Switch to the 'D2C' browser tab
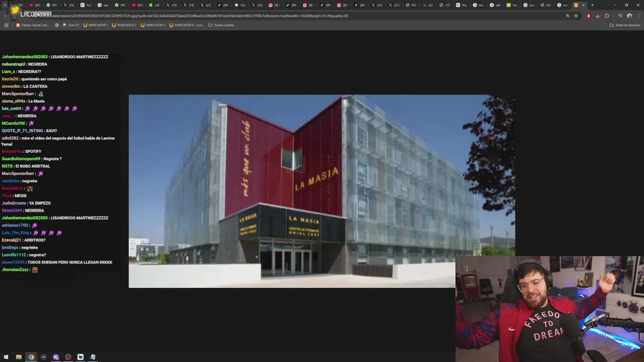 pyautogui.click(x=547, y=5)
